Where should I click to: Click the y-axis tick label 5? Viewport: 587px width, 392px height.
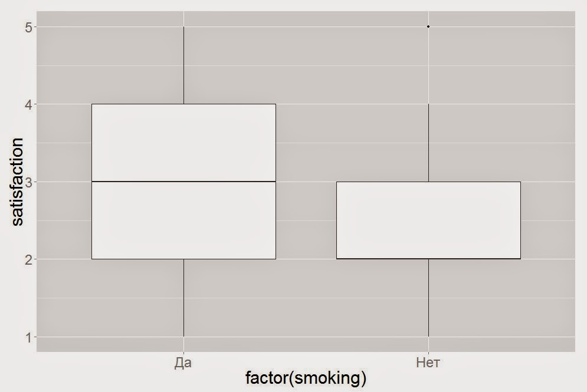[x=29, y=27]
